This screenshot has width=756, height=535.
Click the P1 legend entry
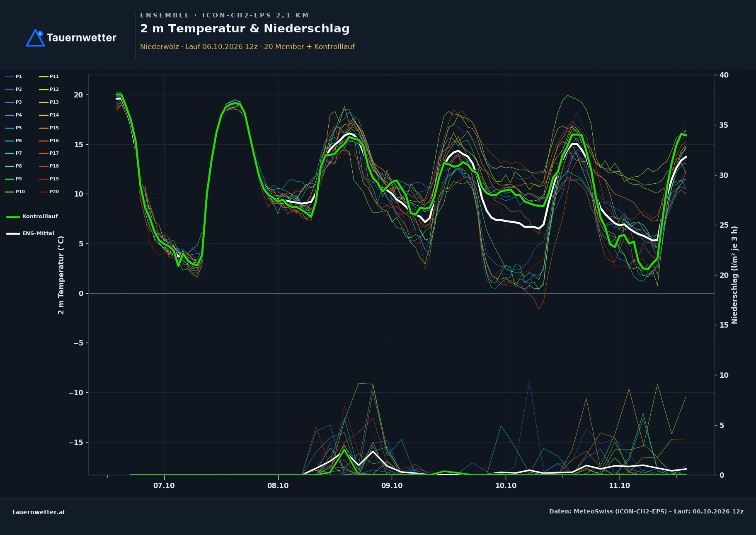pyautogui.click(x=14, y=76)
